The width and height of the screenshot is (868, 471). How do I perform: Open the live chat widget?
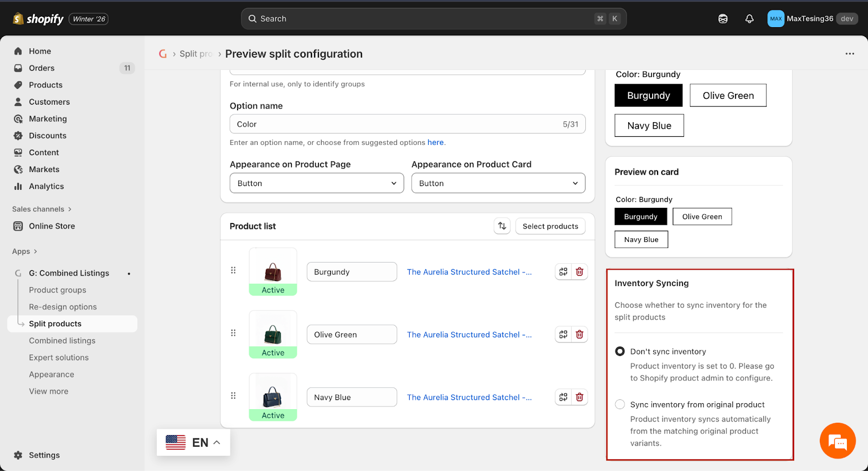pyautogui.click(x=838, y=441)
